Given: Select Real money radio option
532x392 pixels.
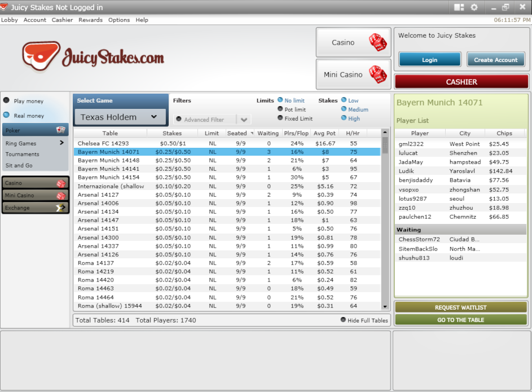Looking at the screenshot, I should tap(6, 115).
